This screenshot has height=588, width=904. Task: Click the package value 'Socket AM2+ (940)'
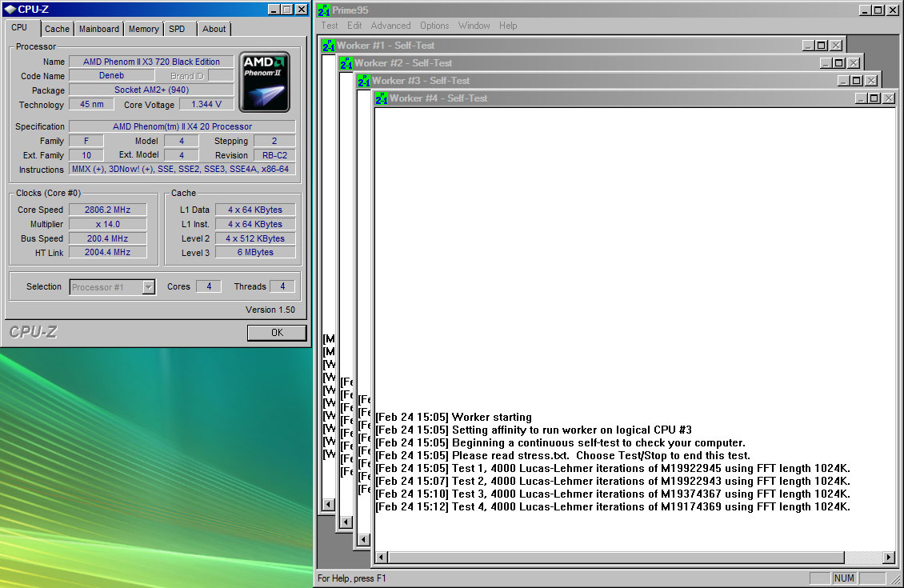(x=152, y=90)
